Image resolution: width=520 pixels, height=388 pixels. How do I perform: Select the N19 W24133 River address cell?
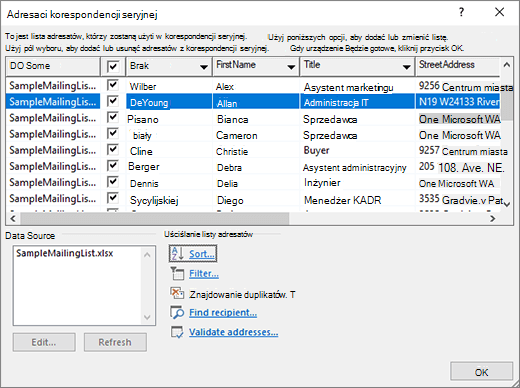coord(458,101)
